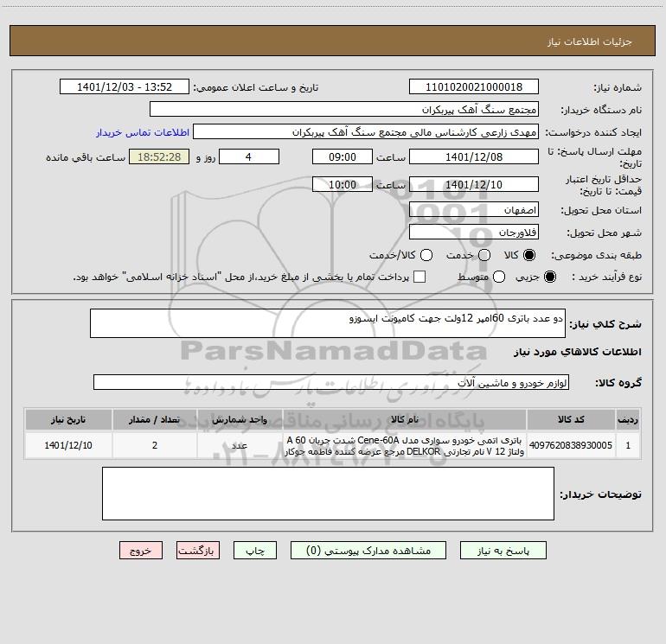Open the اطلاعات تماس خریدار link
The width and height of the screenshot is (666, 644).
(143, 132)
